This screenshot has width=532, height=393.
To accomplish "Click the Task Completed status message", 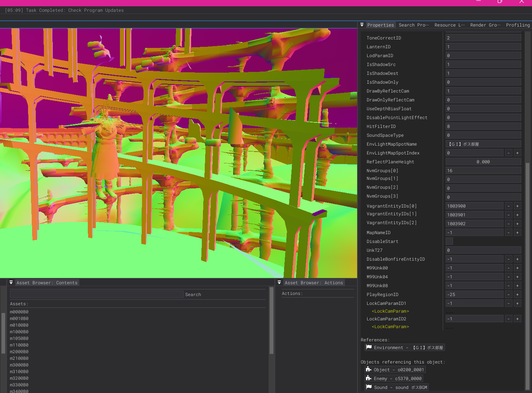I will click(x=64, y=10).
